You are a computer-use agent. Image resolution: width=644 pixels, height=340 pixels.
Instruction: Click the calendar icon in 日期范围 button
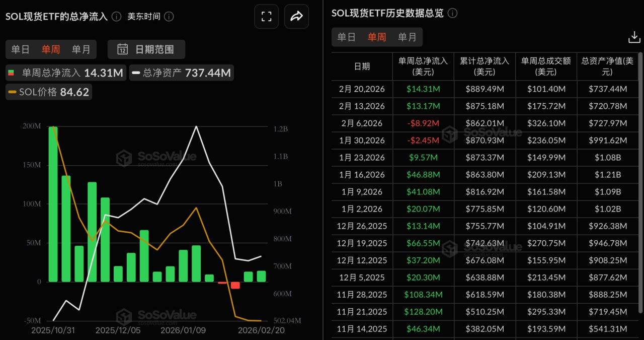122,49
